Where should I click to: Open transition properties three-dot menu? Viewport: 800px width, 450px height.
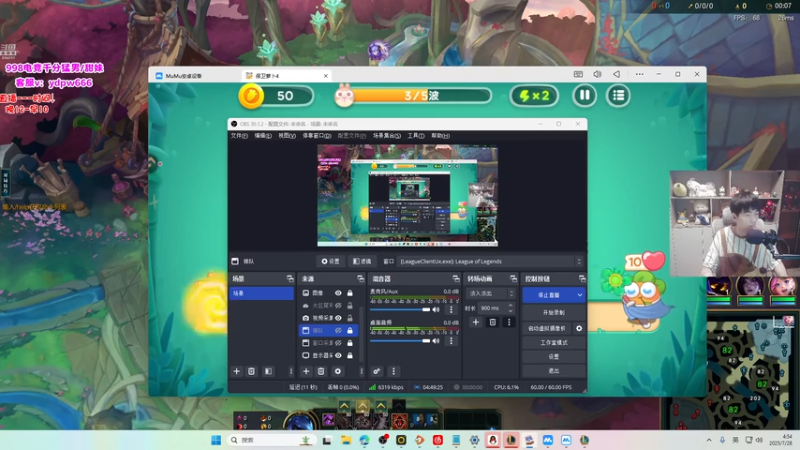tap(509, 322)
